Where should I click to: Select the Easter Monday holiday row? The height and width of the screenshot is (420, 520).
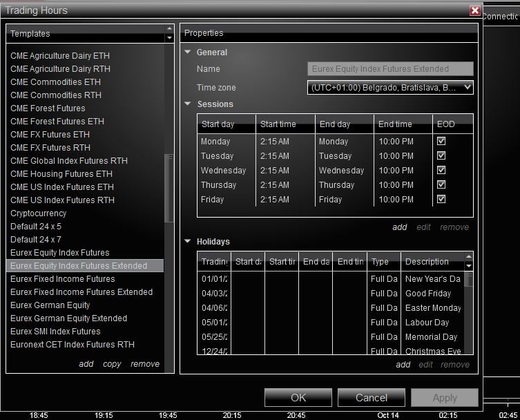point(332,308)
